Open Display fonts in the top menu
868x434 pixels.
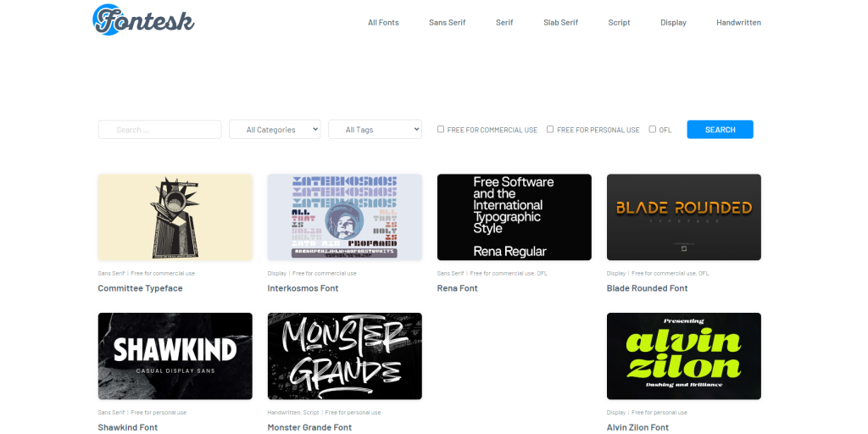click(x=673, y=23)
